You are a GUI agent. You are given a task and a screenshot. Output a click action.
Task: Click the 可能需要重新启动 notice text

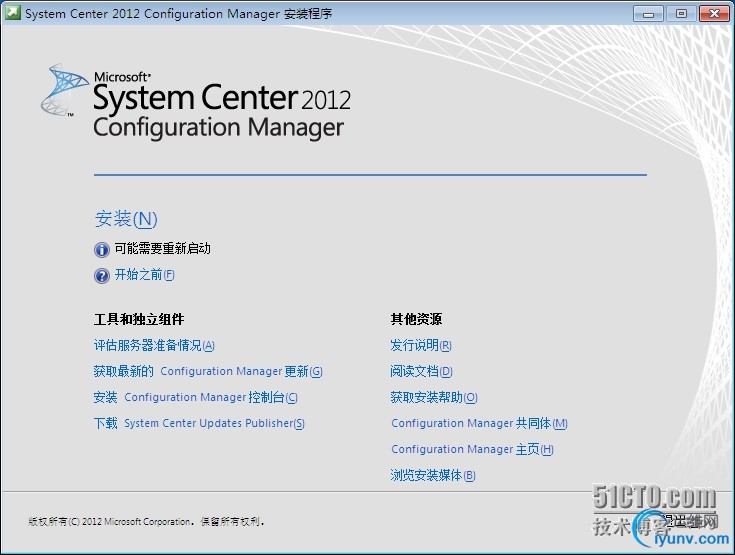(x=163, y=248)
